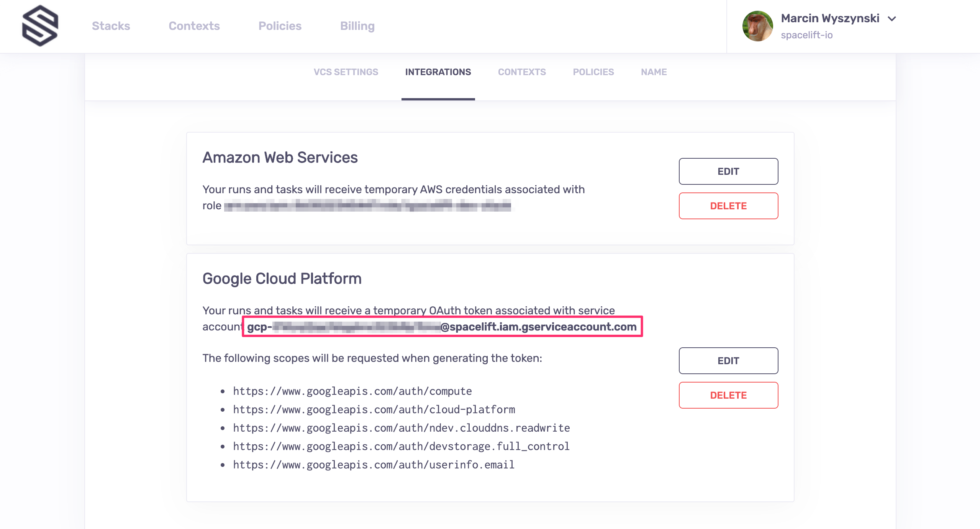Click the spacelift-io account name text

tap(806, 35)
